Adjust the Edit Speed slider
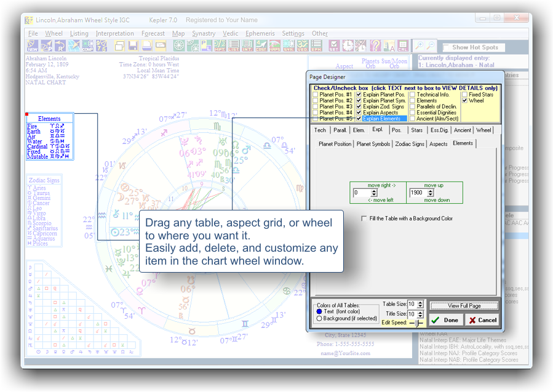This screenshot has height=392, width=553. coord(418,322)
